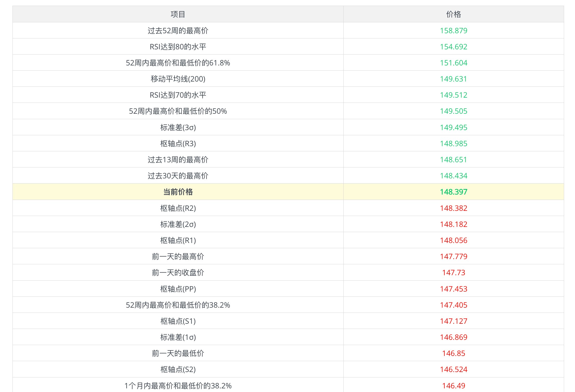
Task: Select the RSI达到80的水平 row
Action: [178, 46]
